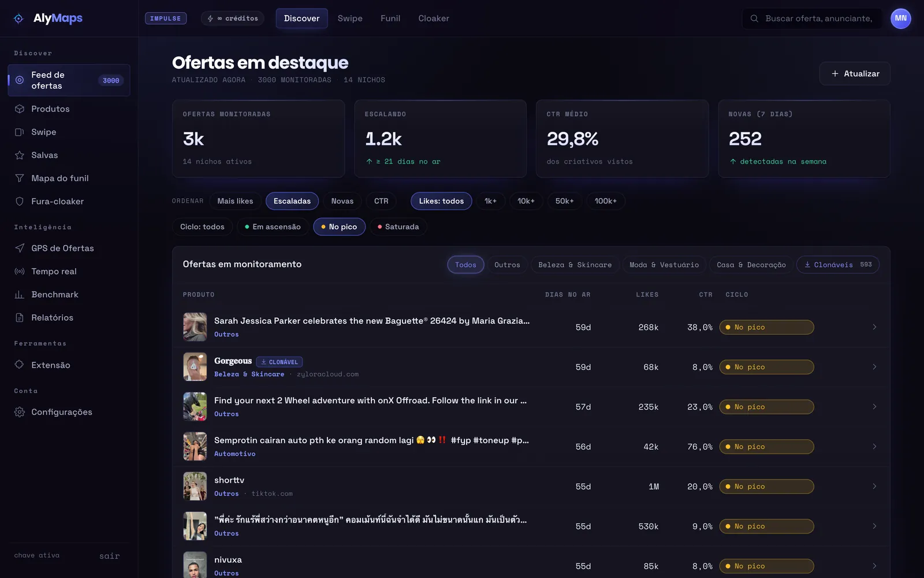This screenshot has height=578, width=924.
Task: Click the Tempo real broadcast icon
Action: pyautogui.click(x=20, y=271)
